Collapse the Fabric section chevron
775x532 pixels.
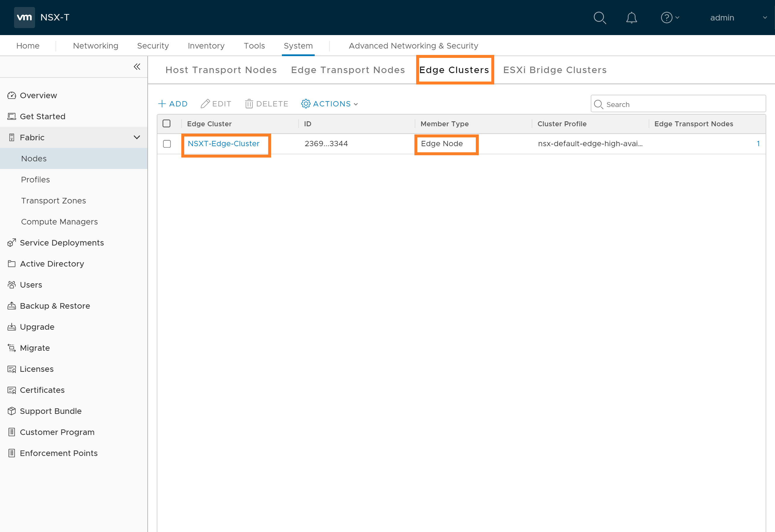coord(137,137)
